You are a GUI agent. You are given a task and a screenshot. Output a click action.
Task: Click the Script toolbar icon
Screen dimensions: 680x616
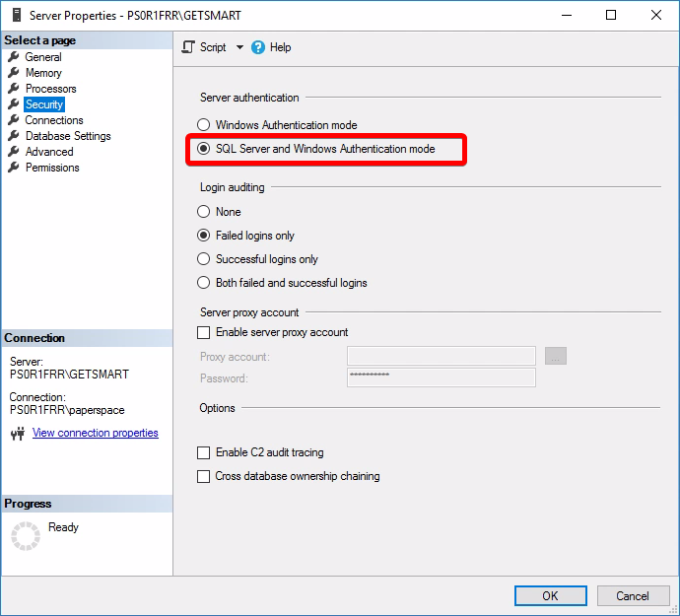[x=189, y=47]
